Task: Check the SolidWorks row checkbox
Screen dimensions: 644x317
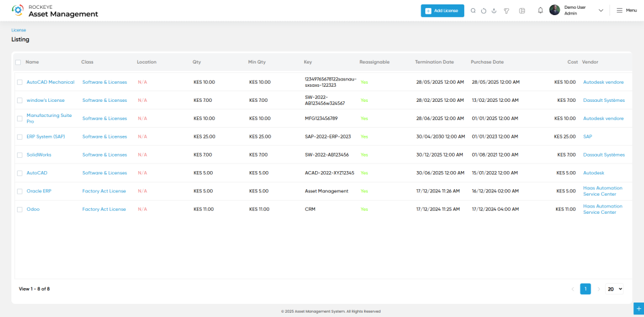Action: tap(19, 155)
